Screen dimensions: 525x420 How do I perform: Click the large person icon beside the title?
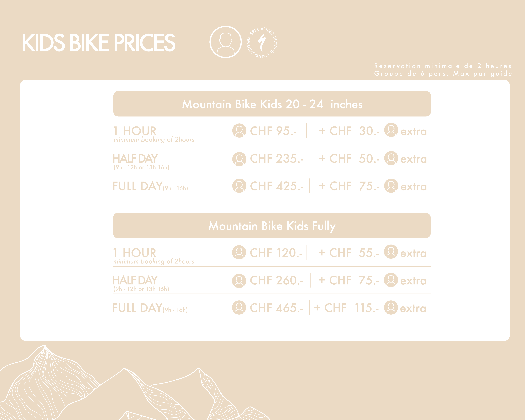coord(225,42)
